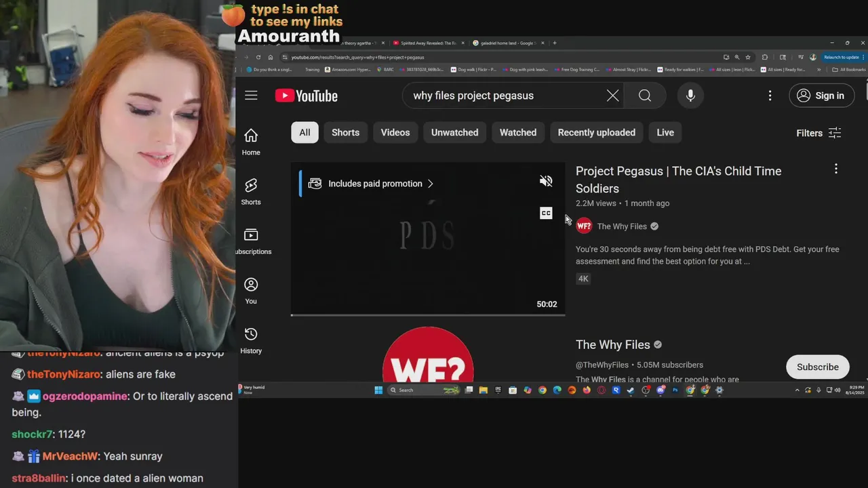This screenshot has height=488, width=868.
Task: Go to the browser home page
Action: point(271,58)
